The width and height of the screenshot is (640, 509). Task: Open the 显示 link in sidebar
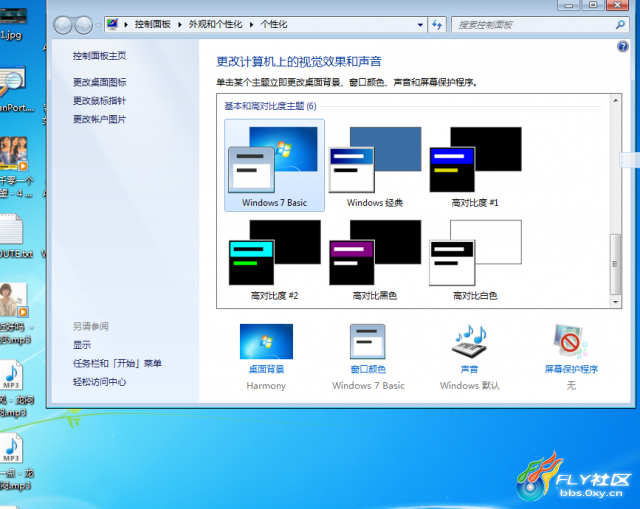[x=82, y=345]
